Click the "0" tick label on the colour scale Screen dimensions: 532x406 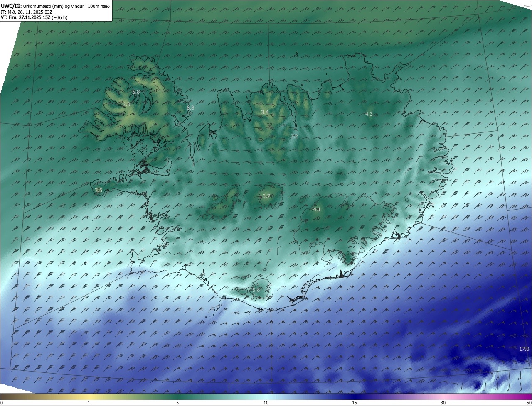point(2,403)
